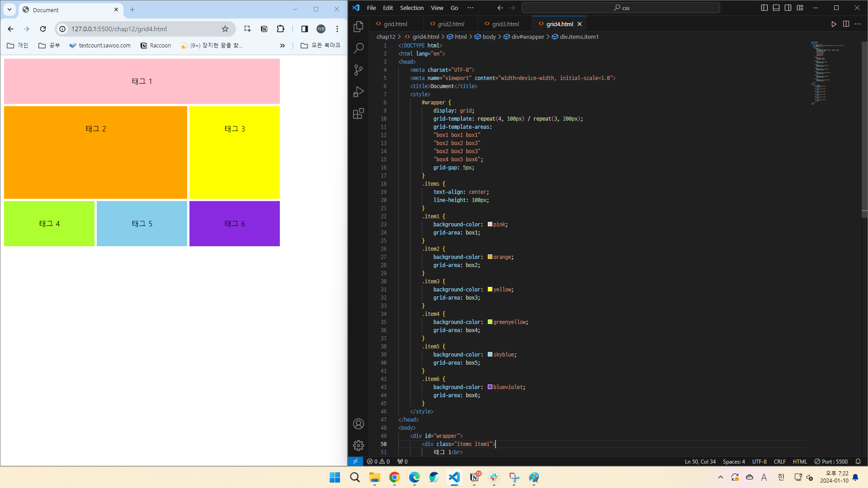Click the pink color swatch in code
Viewport: 868px width, 488px height.
(x=490, y=224)
